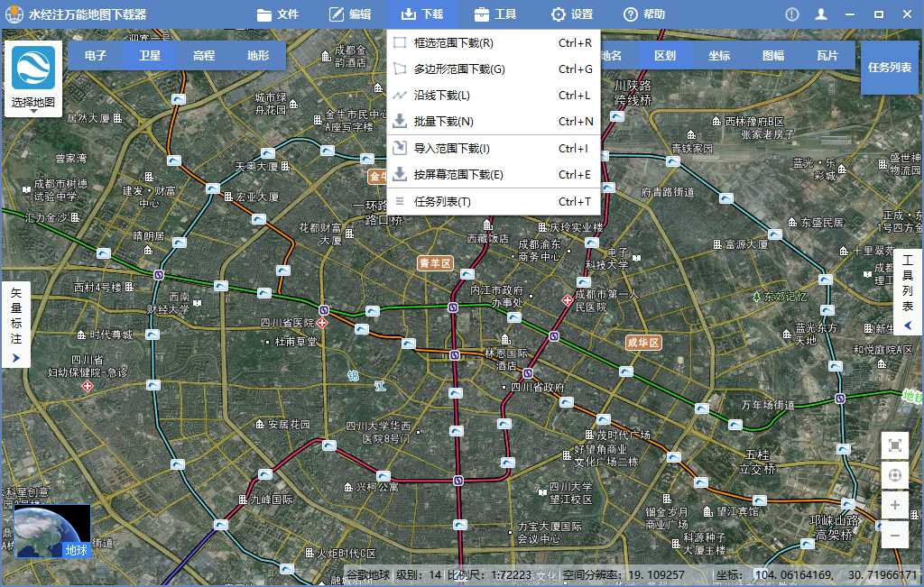Open the 工具 menu

coord(495,14)
